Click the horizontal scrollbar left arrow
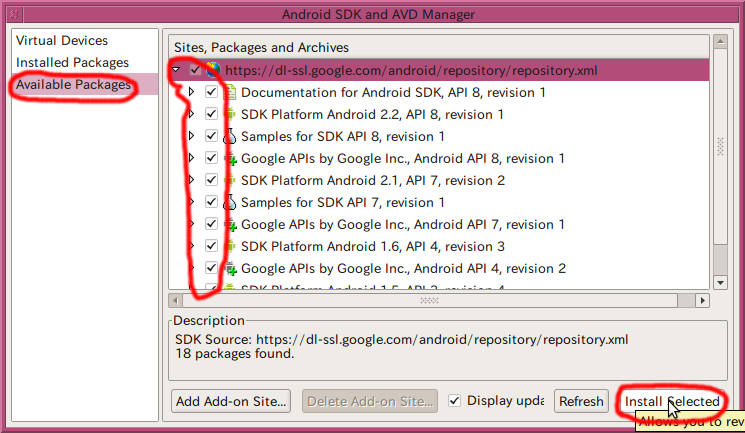745x433 pixels. (175, 300)
